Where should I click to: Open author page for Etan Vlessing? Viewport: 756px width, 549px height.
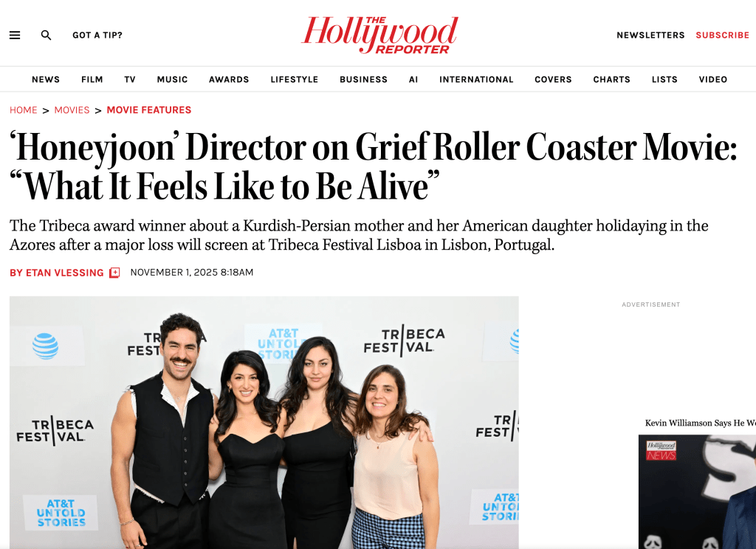point(57,273)
